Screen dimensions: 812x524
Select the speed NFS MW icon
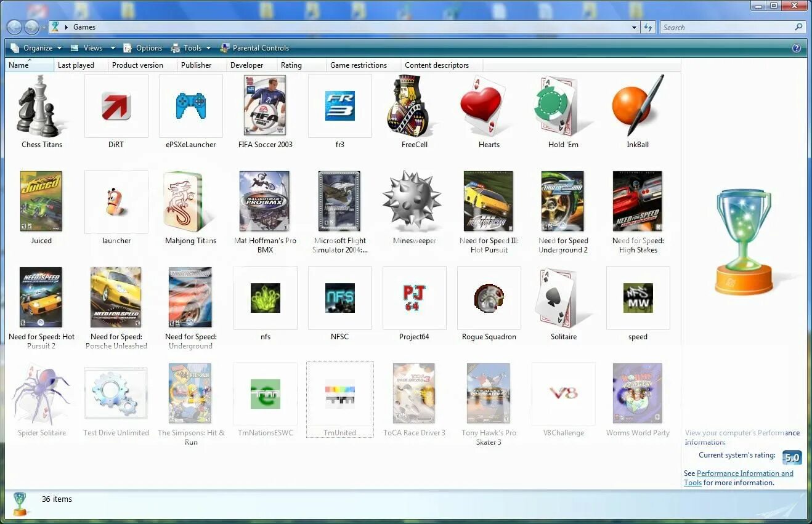638,298
